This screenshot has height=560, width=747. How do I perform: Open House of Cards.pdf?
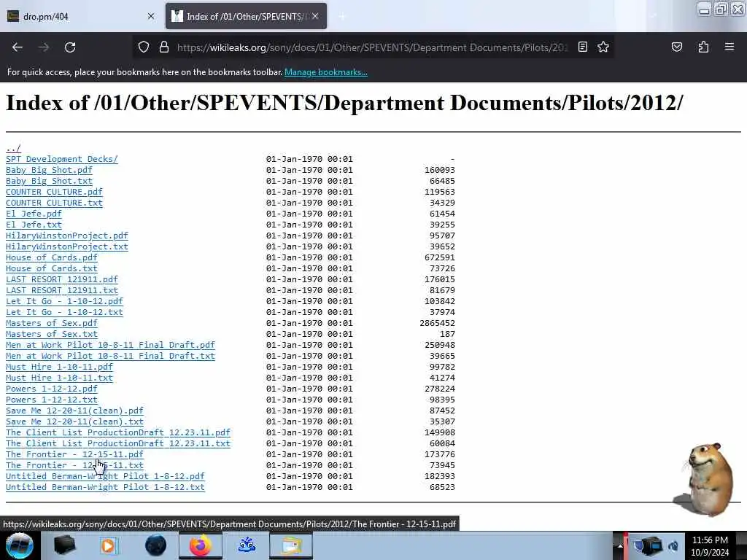pyautogui.click(x=52, y=257)
